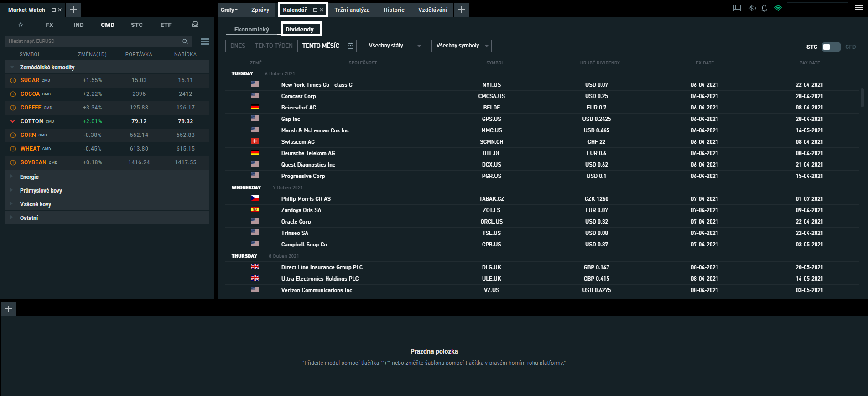
Task: Open info icon for WHEAT
Action: pos(13,149)
